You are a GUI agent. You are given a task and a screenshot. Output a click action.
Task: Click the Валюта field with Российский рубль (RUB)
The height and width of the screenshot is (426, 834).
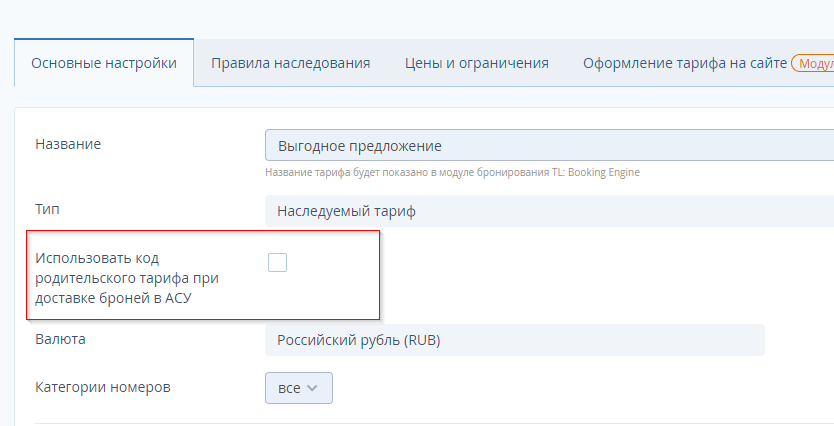pyautogui.click(x=514, y=340)
